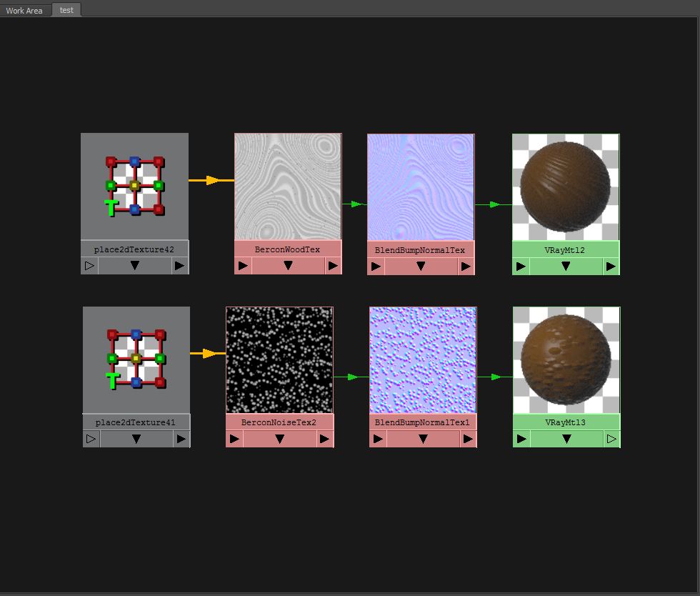Select the BlendBumpNormalTex normal map swatch
This screenshot has width=700, height=596.
(x=421, y=187)
